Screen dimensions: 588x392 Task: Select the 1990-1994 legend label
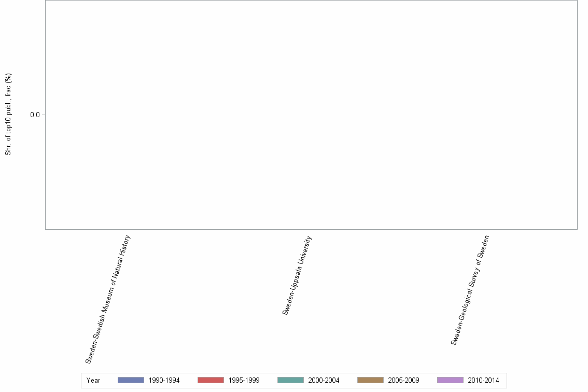163,380
